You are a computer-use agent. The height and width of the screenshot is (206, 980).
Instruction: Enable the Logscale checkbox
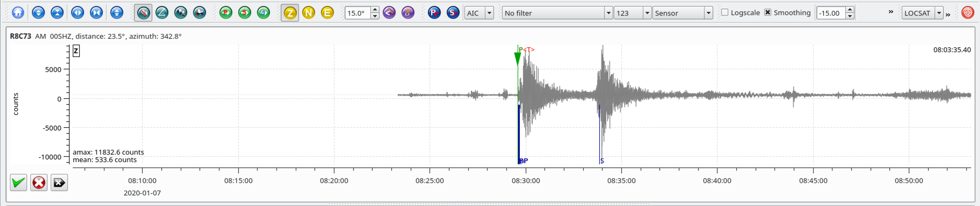725,12
